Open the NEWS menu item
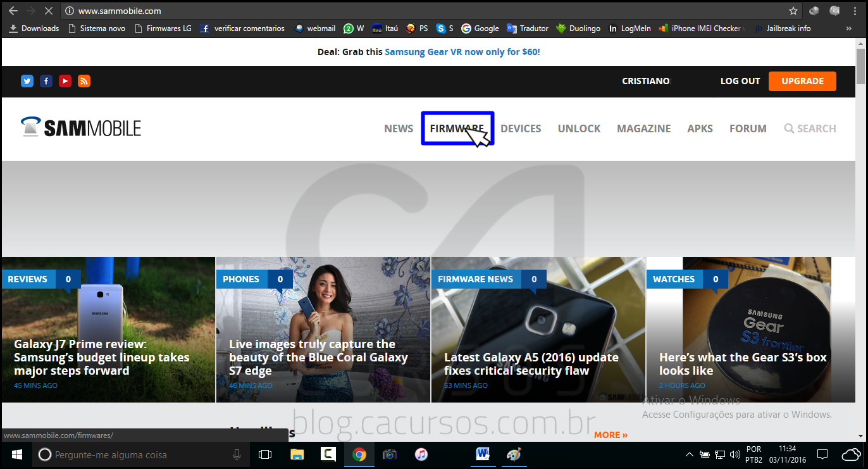The image size is (868, 469). pyautogui.click(x=399, y=128)
